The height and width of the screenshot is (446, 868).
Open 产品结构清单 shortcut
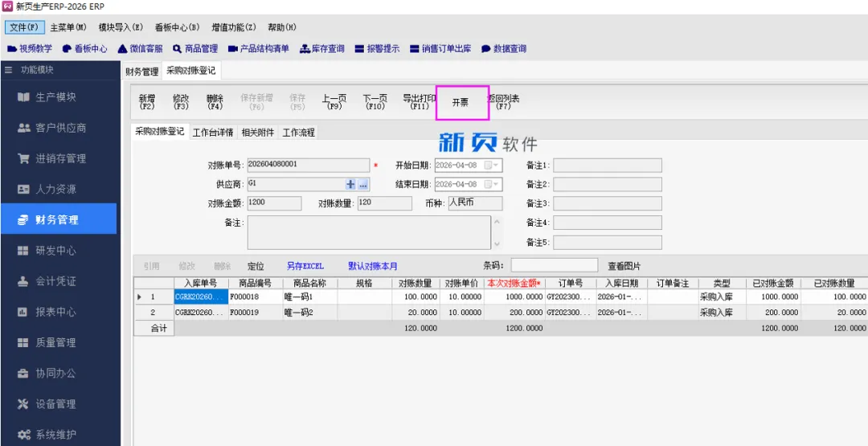(259, 49)
